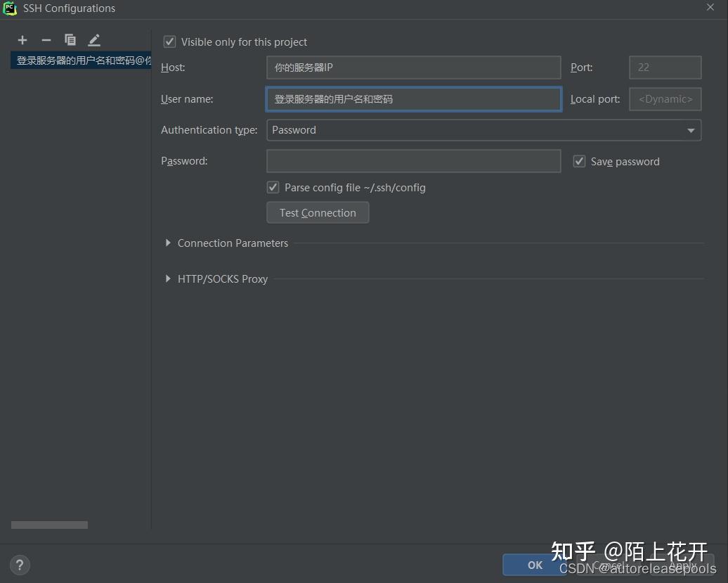Duplicate the configuration with the copy icon
The image size is (728, 583).
[x=70, y=40]
